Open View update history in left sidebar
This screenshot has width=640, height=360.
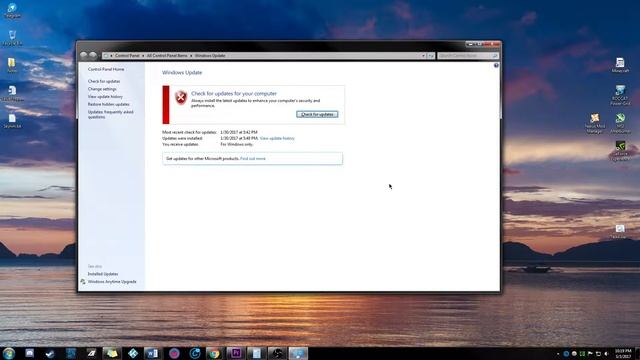coord(105,97)
